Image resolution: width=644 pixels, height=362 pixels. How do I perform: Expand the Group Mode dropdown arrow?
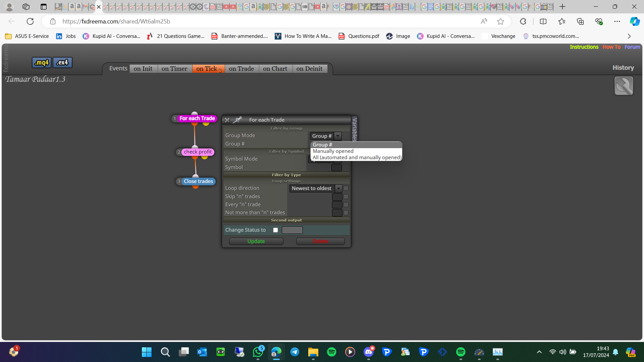click(338, 136)
